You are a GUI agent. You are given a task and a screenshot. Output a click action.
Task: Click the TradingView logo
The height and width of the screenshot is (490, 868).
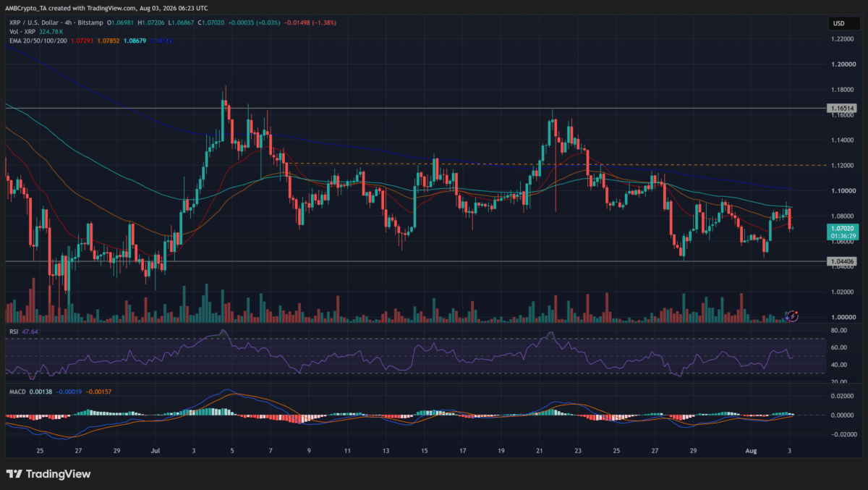(x=48, y=474)
